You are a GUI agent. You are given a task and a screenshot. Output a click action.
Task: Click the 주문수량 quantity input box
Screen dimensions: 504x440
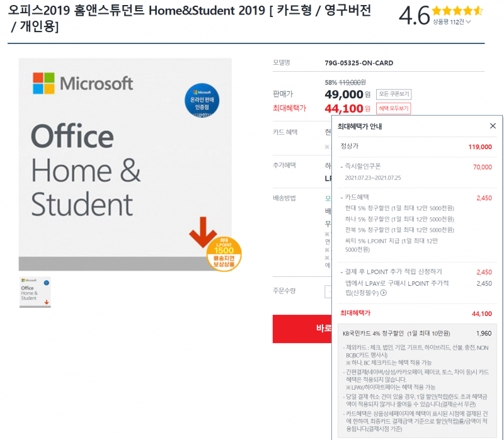pyautogui.click(x=328, y=292)
